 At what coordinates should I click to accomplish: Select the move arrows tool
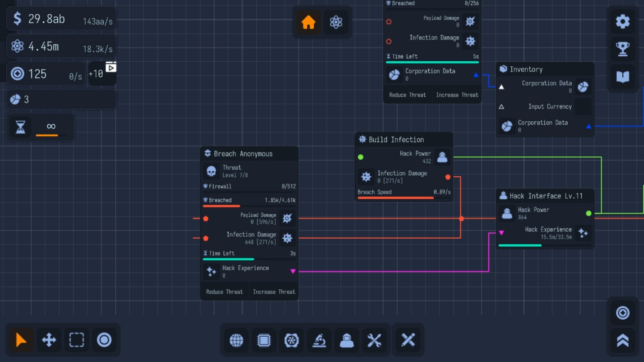pos(49,340)
